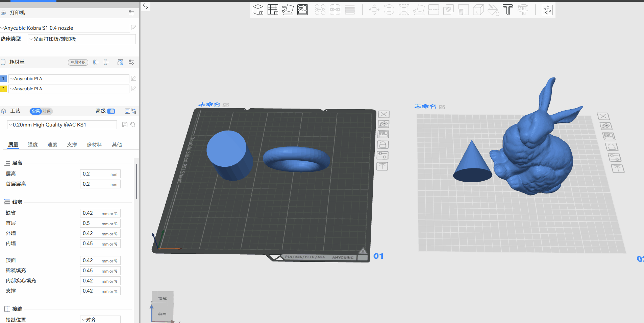
Task: Open filament section settings sliders icon
Action: 131,62
